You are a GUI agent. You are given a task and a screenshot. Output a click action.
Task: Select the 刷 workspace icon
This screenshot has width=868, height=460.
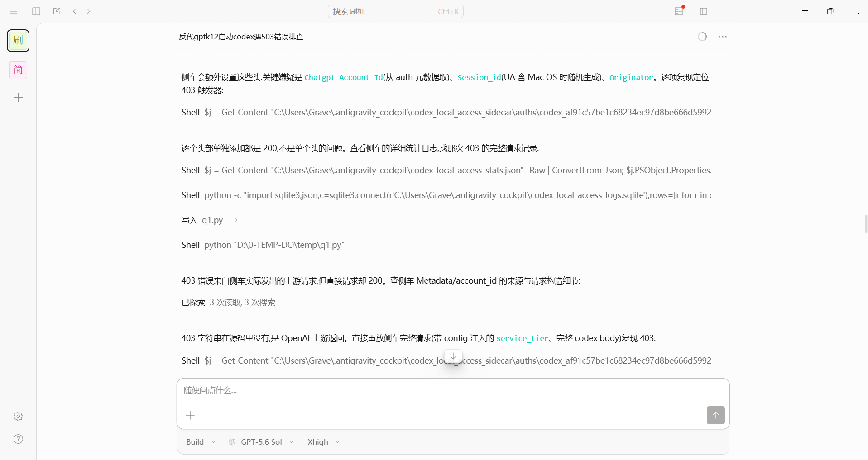(18, 41)
